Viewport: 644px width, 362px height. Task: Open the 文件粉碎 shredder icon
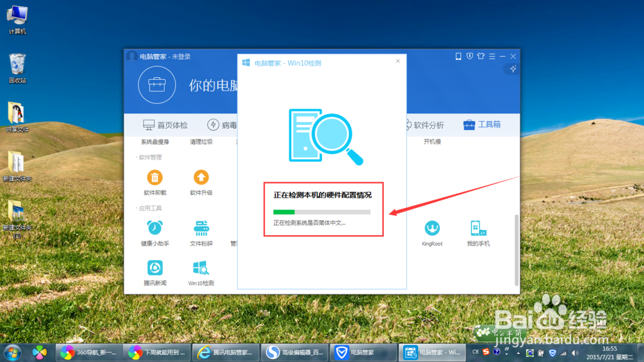[201, 227]
